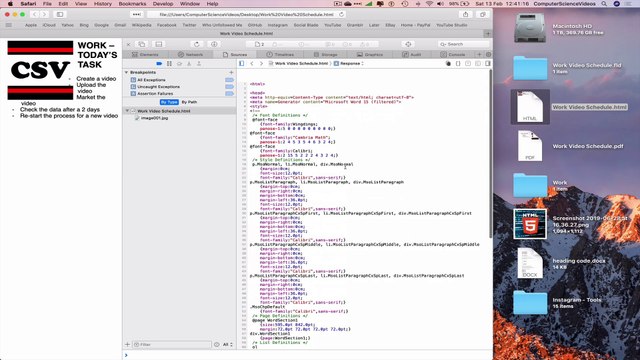Screen dimensions: 640x360
Task: Click the download web archive icon
Action: pyautogui.click(x=214, y=44)
